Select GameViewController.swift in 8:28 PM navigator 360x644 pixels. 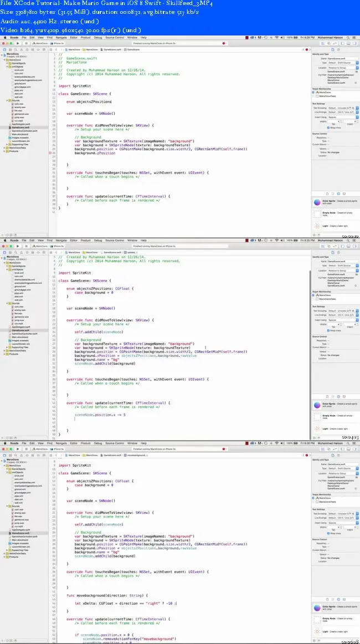click(24, 131)
